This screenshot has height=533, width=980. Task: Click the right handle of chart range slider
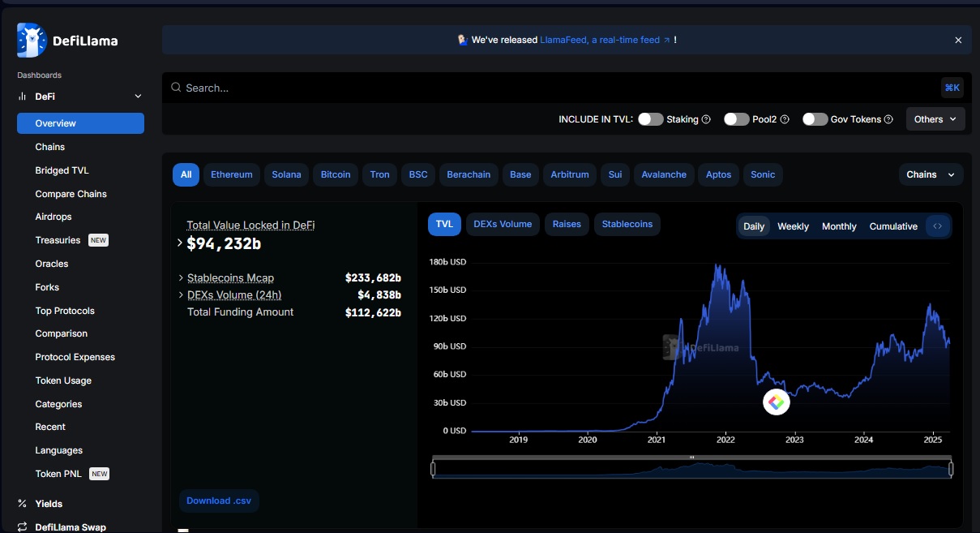(x=951, y=469)
